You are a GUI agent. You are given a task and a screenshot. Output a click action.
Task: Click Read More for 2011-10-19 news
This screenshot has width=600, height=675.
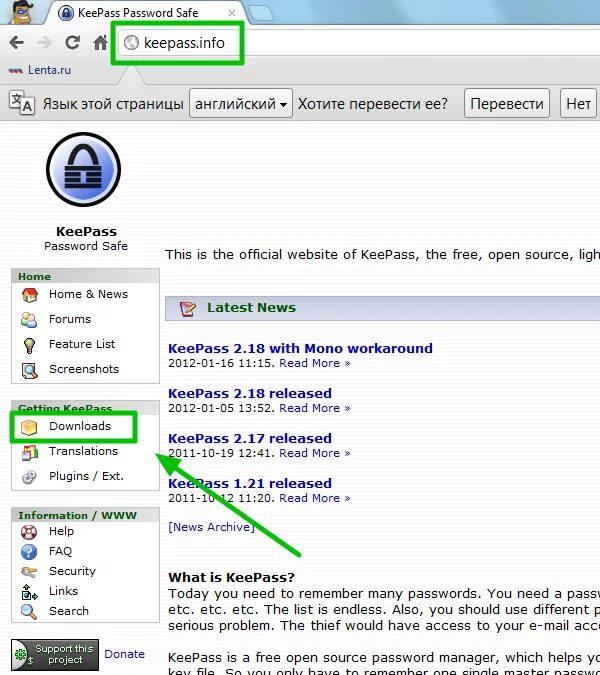point(315,453)
